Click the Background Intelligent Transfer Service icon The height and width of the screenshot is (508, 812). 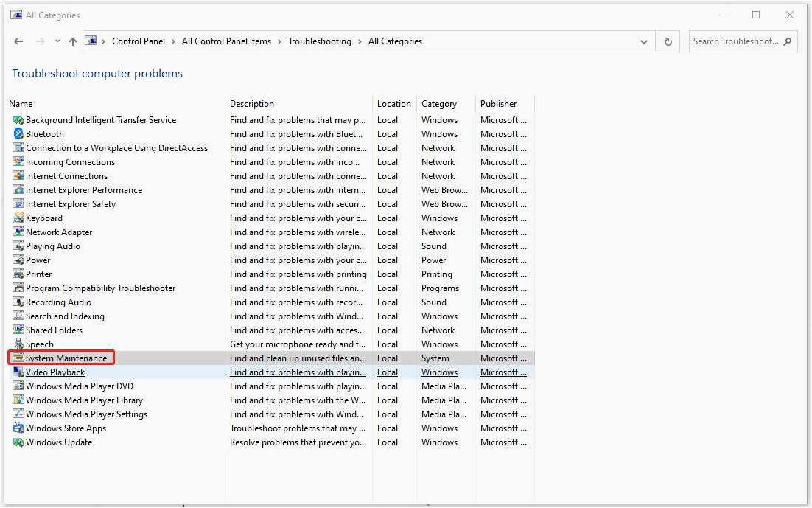18,119
